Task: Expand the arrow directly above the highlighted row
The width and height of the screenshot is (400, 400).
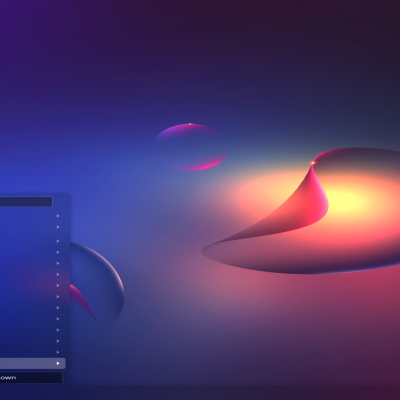Action: pos(58,352)
